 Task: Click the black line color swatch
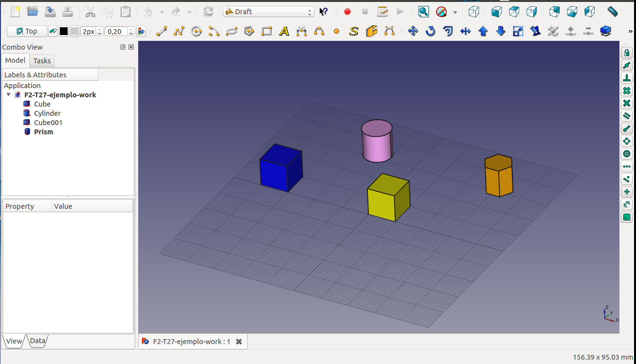click(x=64, y=32)
